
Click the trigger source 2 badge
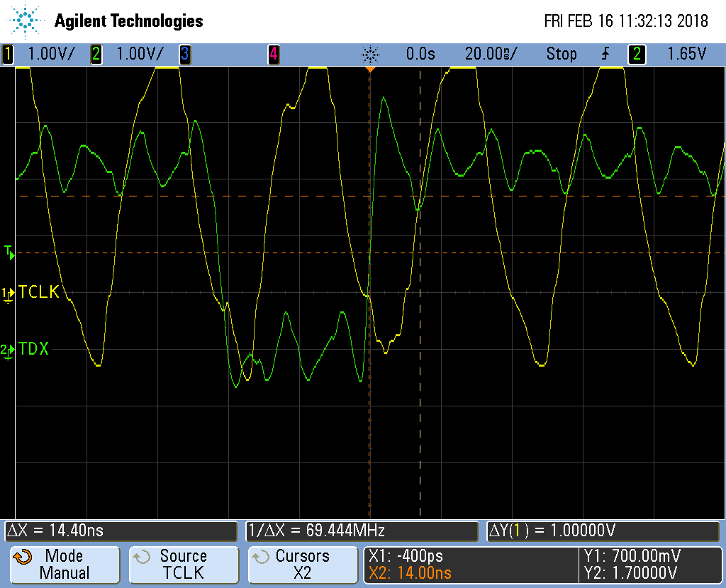point(637,54)
